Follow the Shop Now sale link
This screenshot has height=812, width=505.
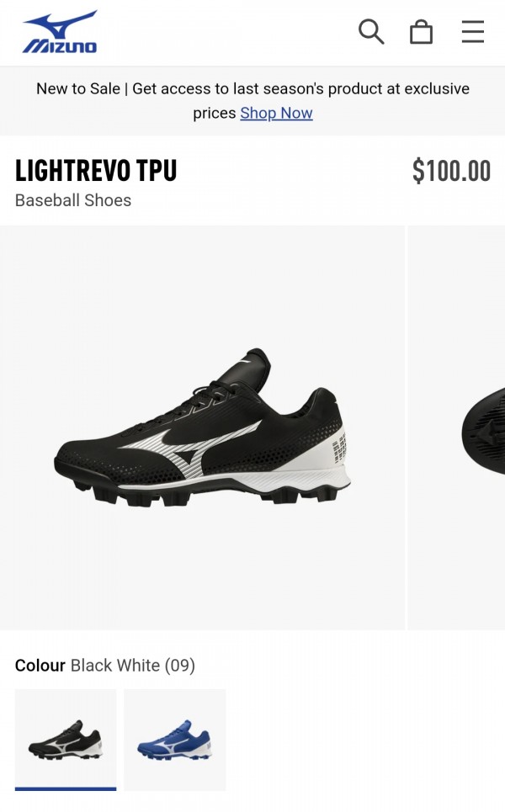tap(276, 113)
